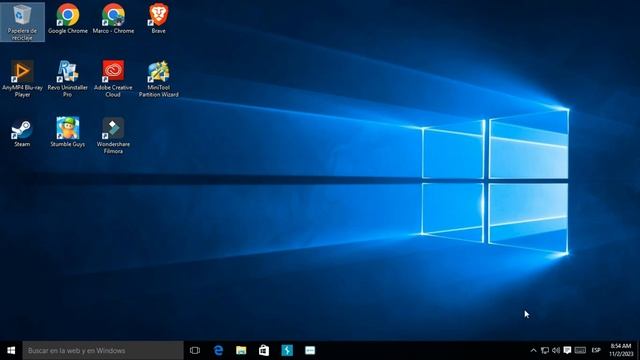This screenshot has width=640, height=360.
Task: Select the Stumble Guys desktop shortcut
Action: coord(68,132)
